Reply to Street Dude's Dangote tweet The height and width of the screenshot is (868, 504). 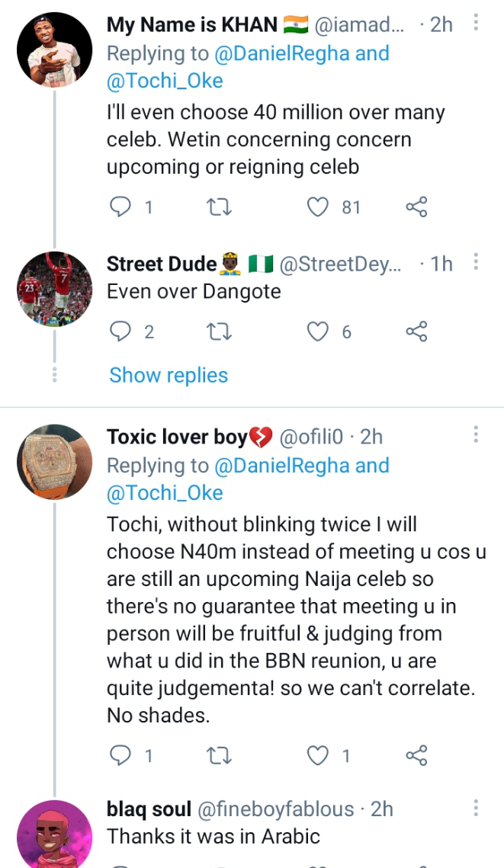(x=121, y=332)
